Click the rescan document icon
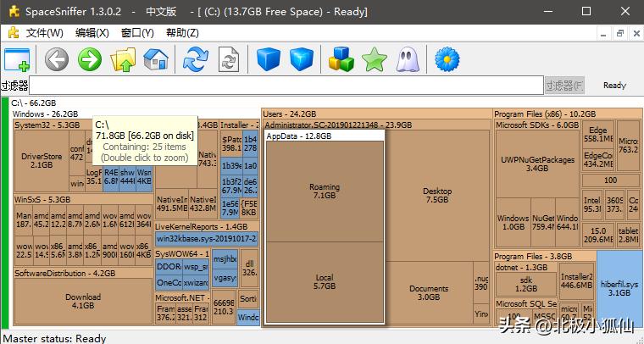 [x=229, y=59]
